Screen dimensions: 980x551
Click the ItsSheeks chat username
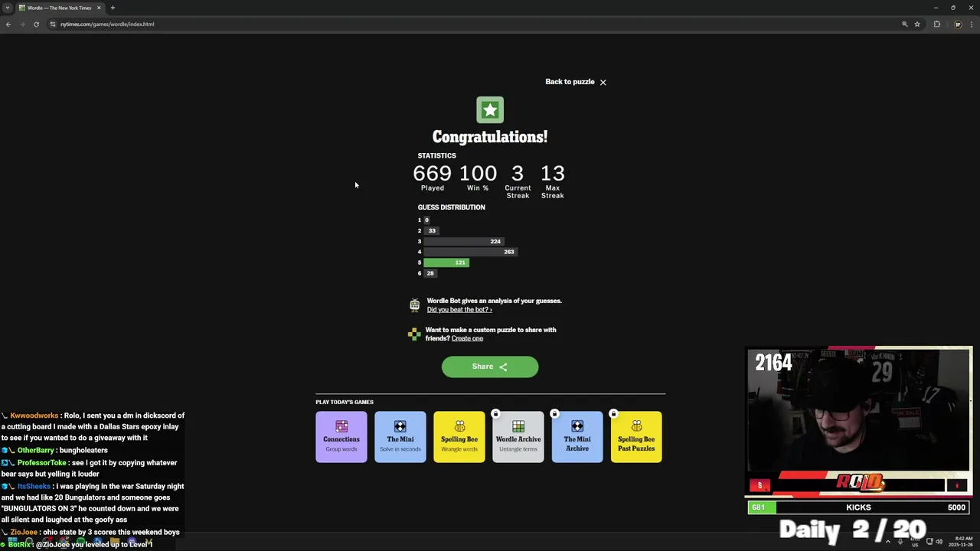coord(34,487)
